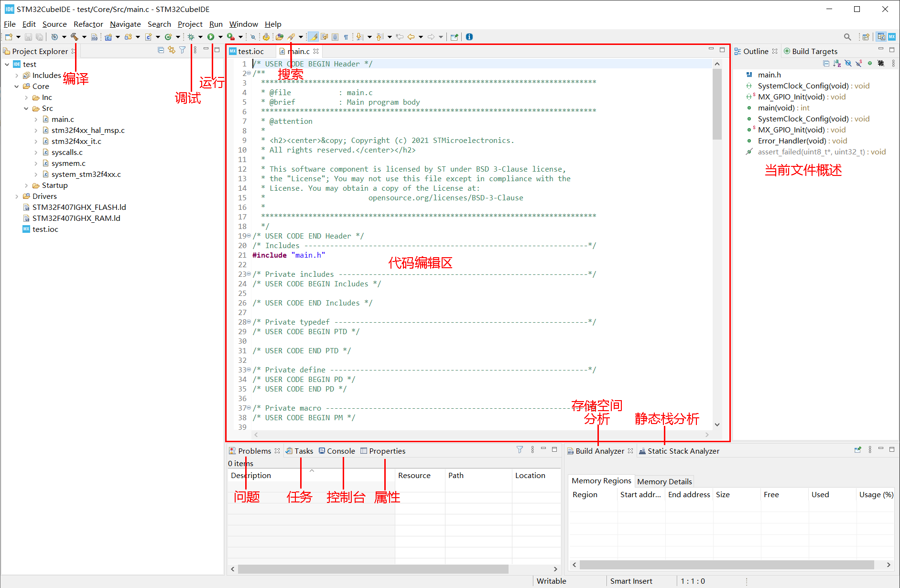The image size is (900, 588).
Task: Switch to the Build Targets tab
Action: pos(810,51)
